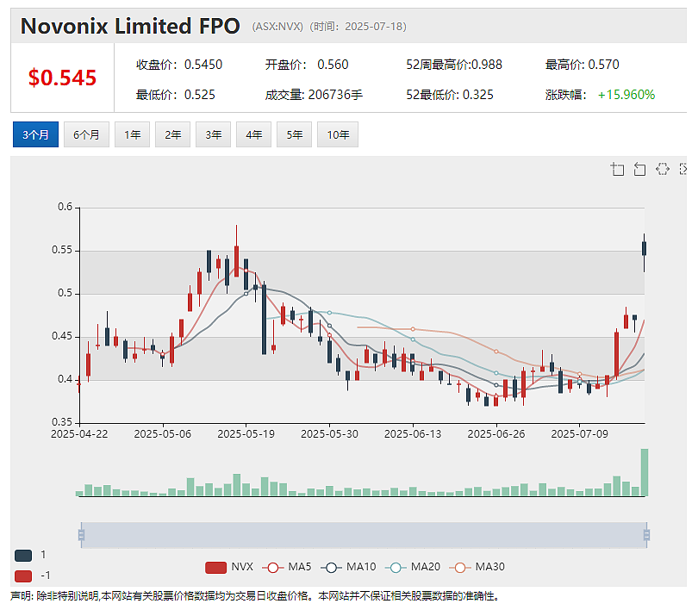Click the date text 2025-07-18
Image resolution: width=698 pixels, height=616 pixels.
point(373,27)
